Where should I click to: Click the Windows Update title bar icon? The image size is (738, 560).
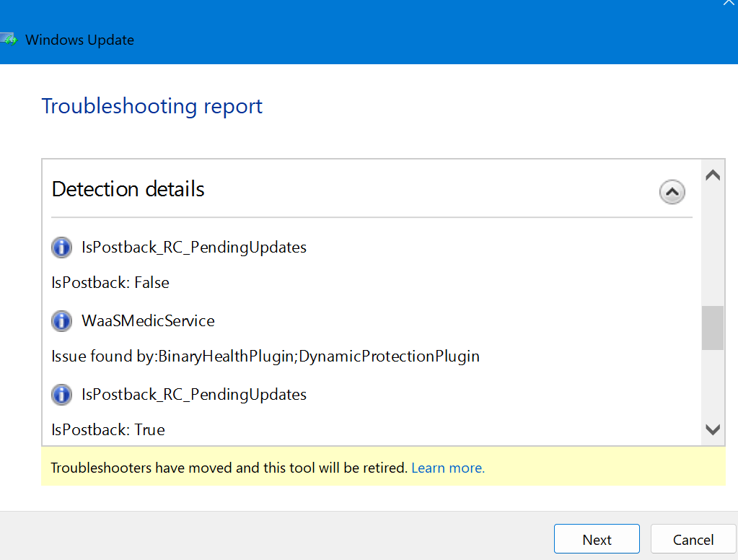9,40
